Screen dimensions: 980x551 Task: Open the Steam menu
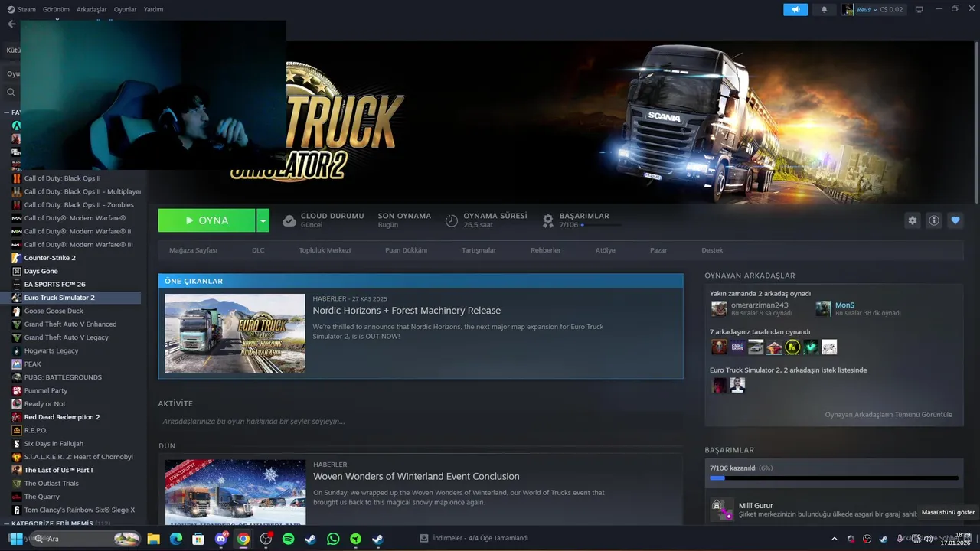pyautogui.click(x=21, y=9)
